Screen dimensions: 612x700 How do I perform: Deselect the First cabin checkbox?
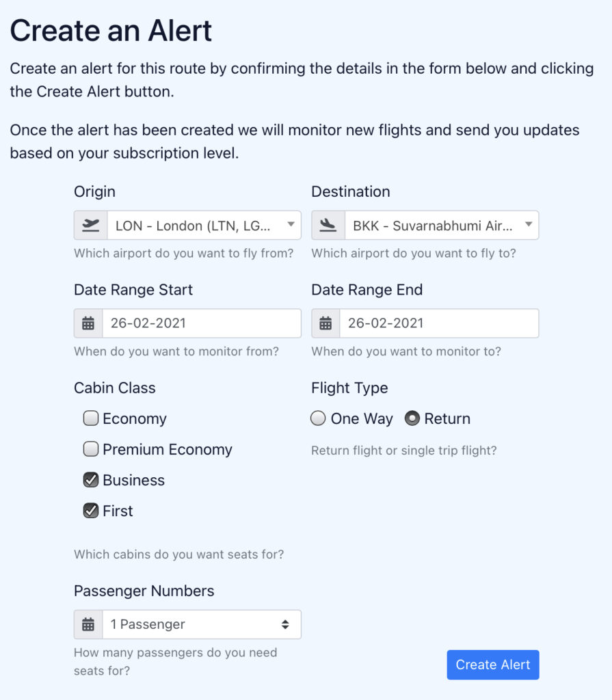91,510
